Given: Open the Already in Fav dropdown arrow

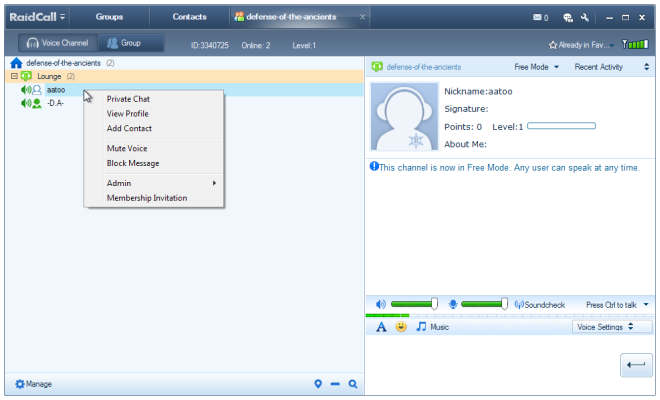Looking at the screenshot, I should [x=612, y=45].
